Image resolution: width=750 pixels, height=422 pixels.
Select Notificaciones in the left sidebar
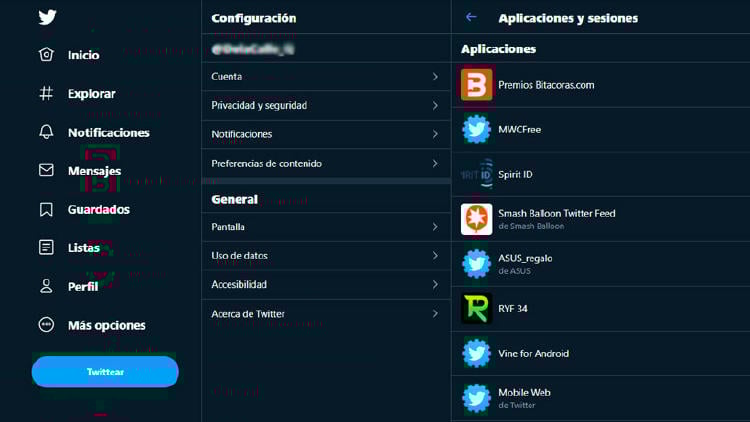(x=109, y=133)
